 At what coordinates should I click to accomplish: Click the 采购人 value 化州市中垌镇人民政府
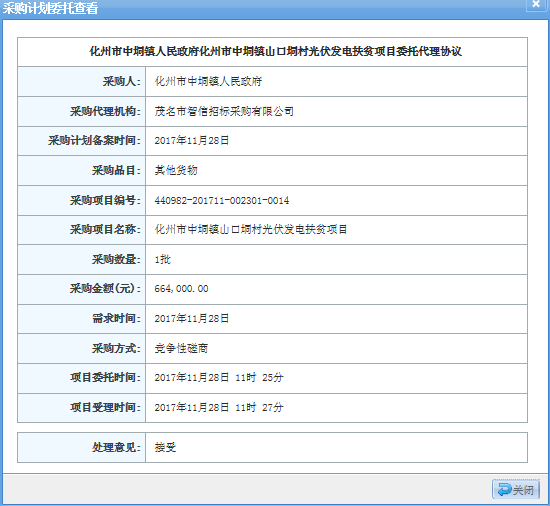point(208,81)
